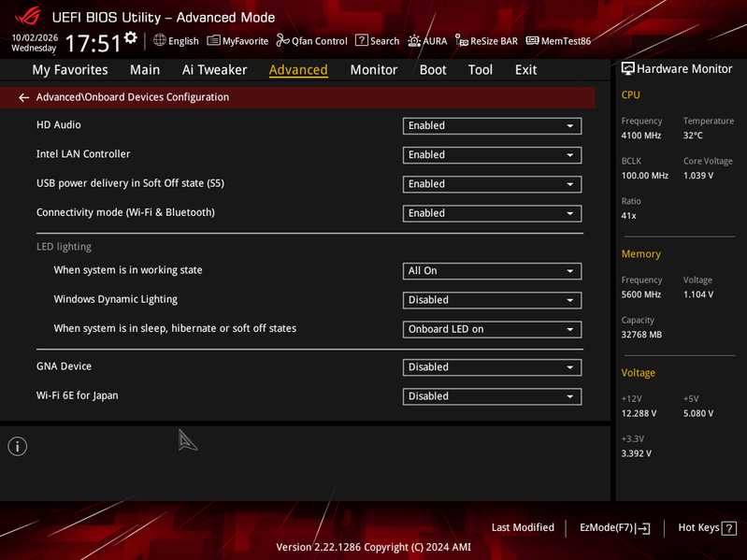The width and height of the screenshot is (747, 560).
Task: Open the Intel LAN Controller dropdown
Action: (x=492, y=155)
